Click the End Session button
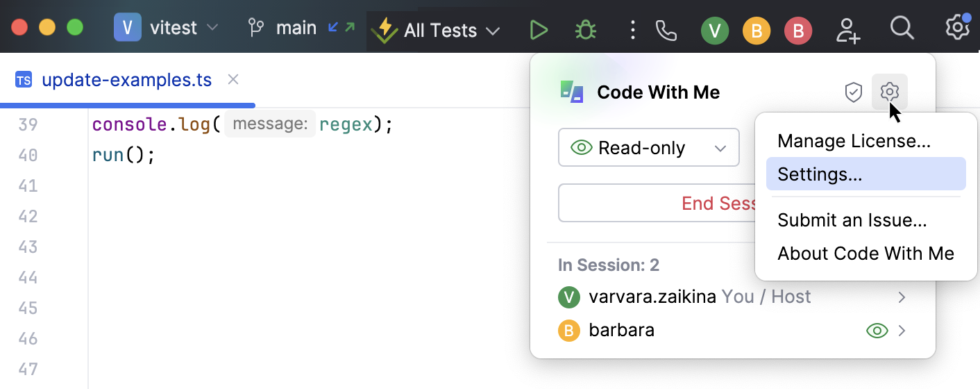 coord(656,203)
